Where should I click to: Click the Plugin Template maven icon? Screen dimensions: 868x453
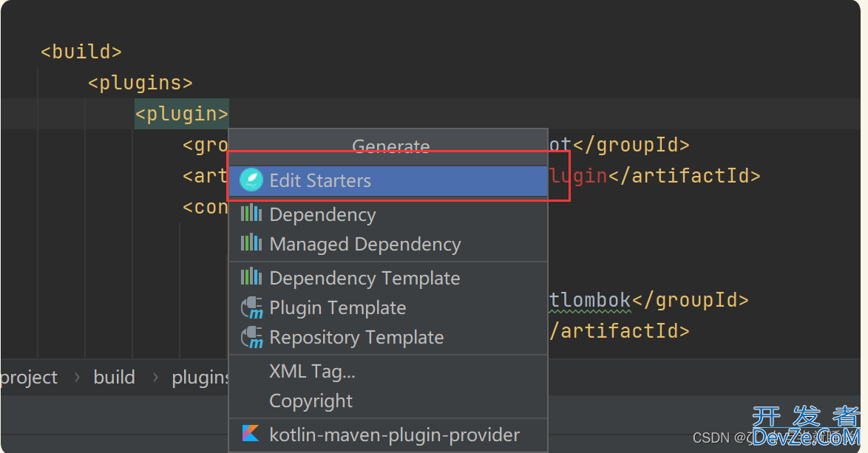pos(252,308)
